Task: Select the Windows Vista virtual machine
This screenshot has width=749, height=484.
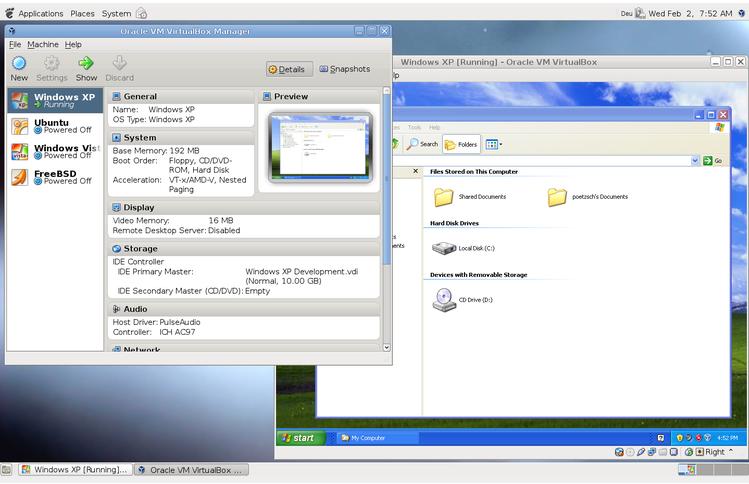Action: (55, 152)
